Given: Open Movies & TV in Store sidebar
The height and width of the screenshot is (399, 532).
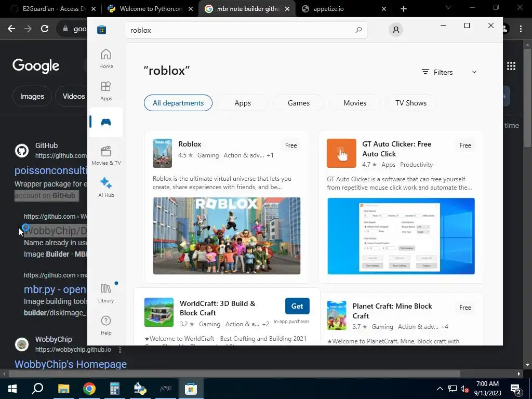Looking at the screenshot, I should (x=106, y=155).
